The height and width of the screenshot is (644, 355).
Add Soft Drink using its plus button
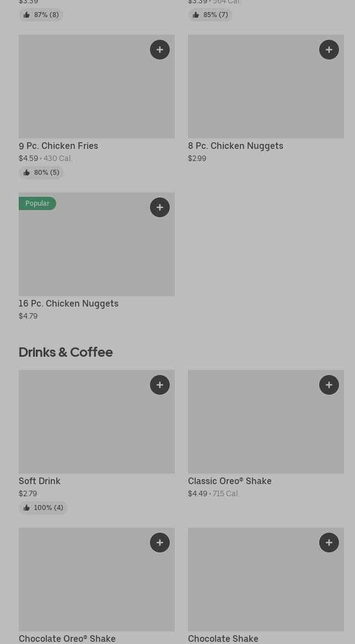[160, 385]
